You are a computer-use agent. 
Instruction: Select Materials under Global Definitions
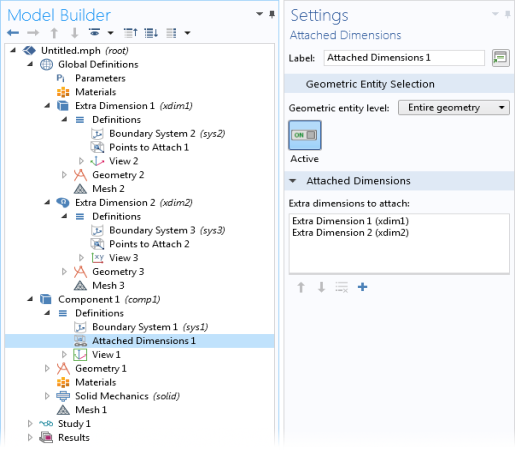pyautogui.click(x=95, y=92)
